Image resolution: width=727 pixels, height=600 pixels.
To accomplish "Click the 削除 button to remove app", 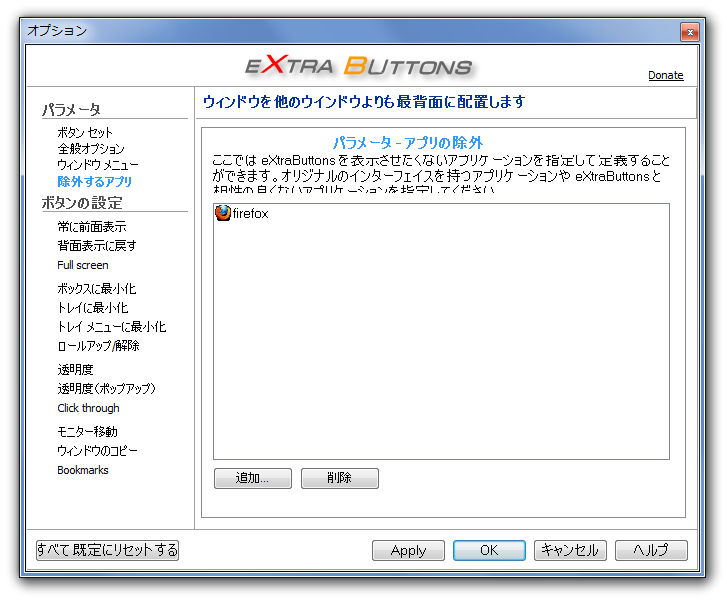I will pos(340,478).
